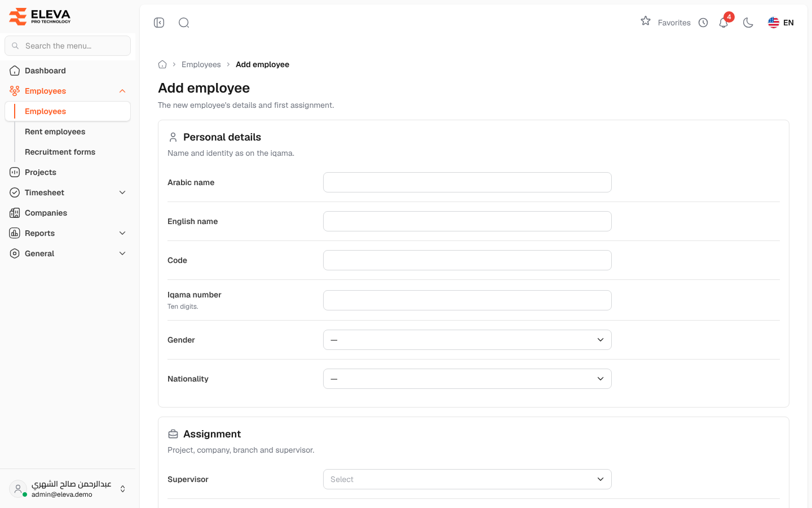The width and height of the screenshot is (812, 508).
Task: Click the Favorites label text
Action: click(x=674, y=23)
